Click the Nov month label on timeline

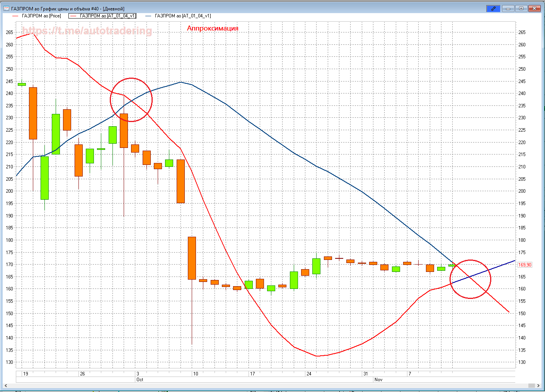[x=378, y=380]
